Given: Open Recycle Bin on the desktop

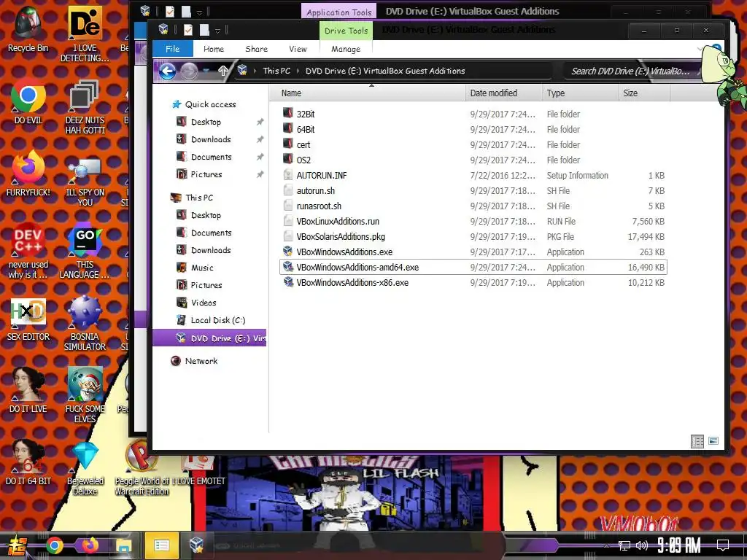Looking at the screenshot, I should (28, 29).
